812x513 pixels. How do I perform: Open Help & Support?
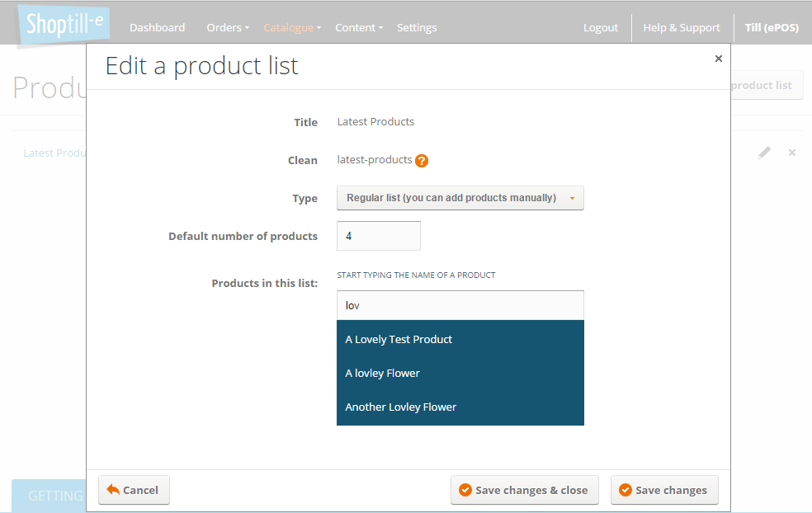[x=682, y=27]
